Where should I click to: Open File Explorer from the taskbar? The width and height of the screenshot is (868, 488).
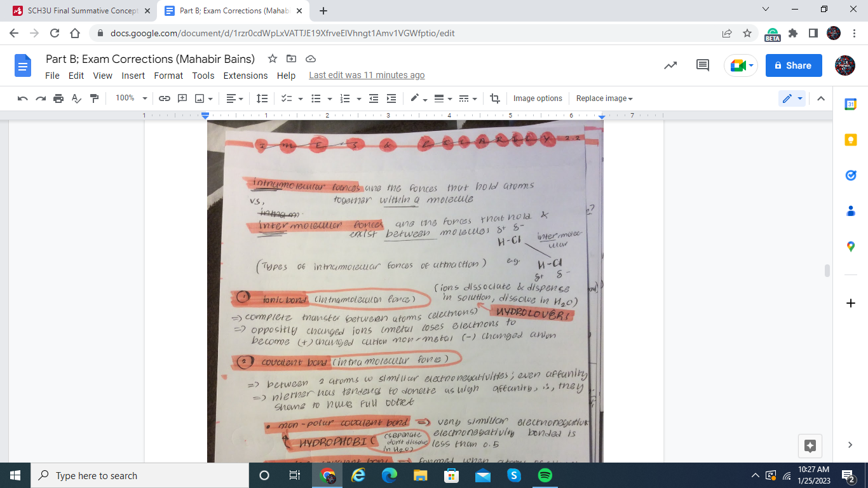(421, 475)
